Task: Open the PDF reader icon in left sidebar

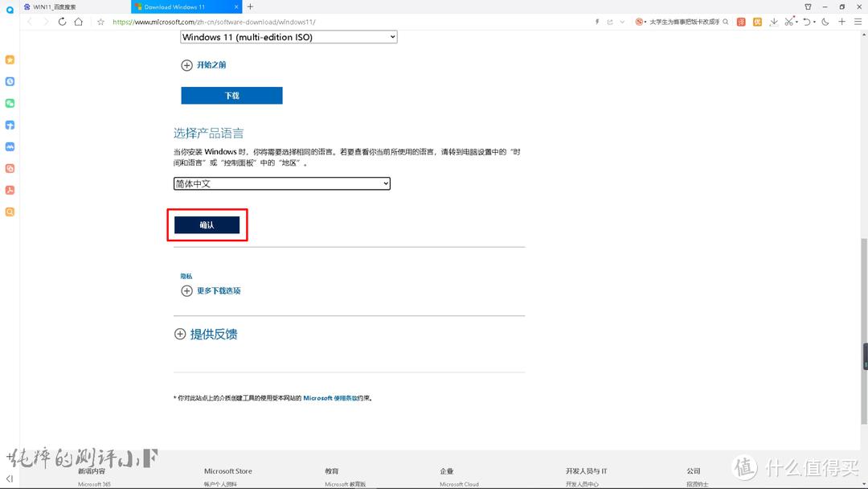Action: tap(10, 190)
